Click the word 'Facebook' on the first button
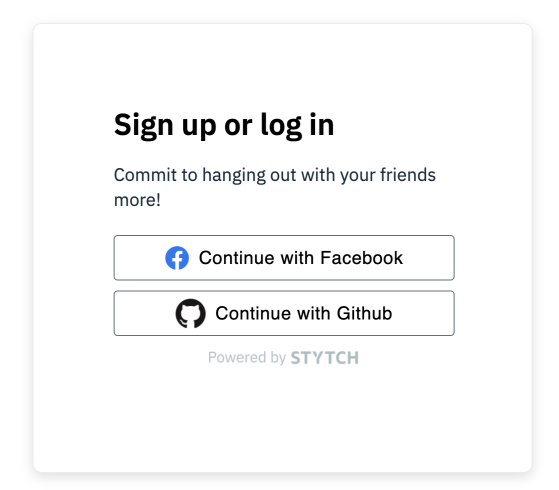Image resolution: width=559 pixels, height=490 pixels. pyautogui.click(x=361, y=258)
